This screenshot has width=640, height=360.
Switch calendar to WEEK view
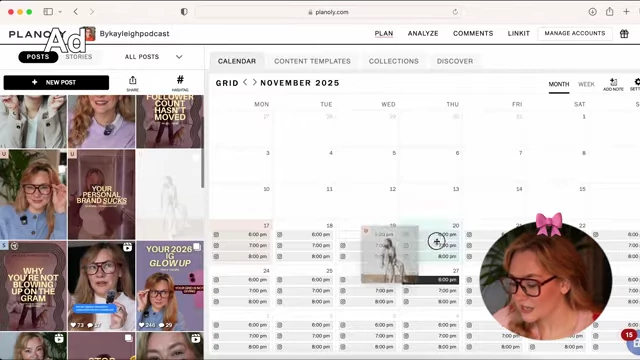[x=586, y=84]
